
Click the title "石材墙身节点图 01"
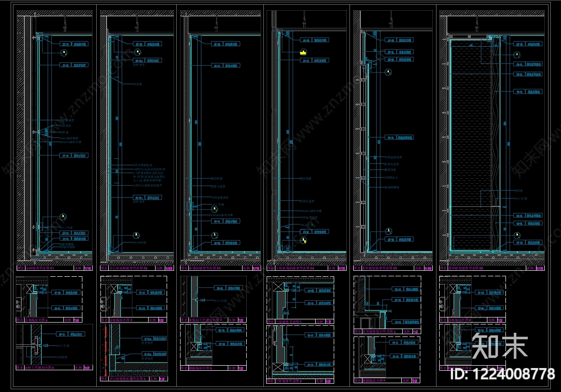[x=40, y=268]
